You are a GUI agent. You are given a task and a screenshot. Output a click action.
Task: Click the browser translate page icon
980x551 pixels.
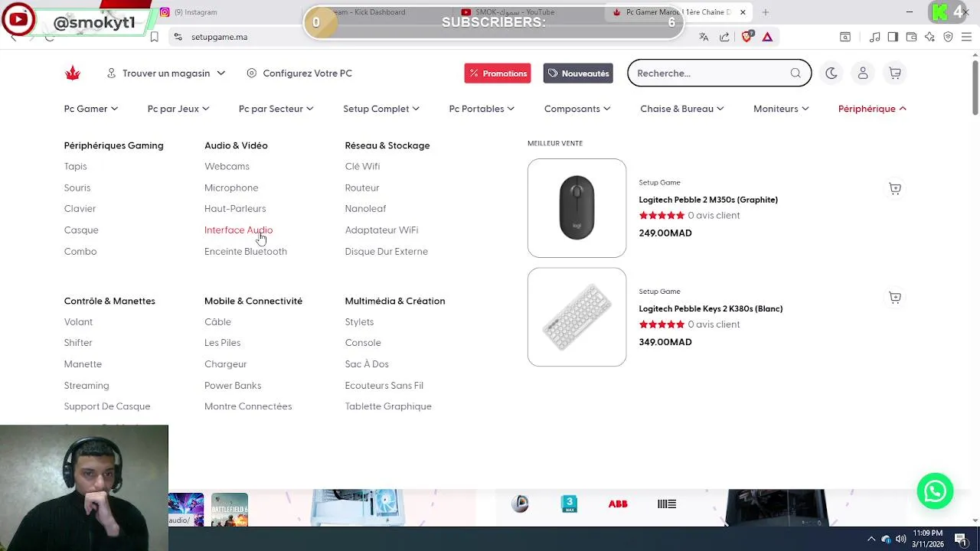704,37
